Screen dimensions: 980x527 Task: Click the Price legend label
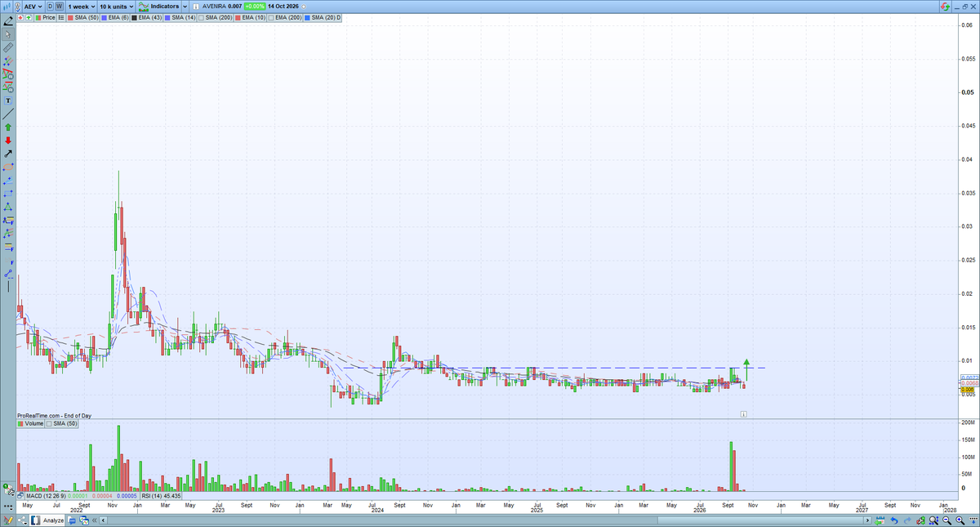[x=48, y=17]
